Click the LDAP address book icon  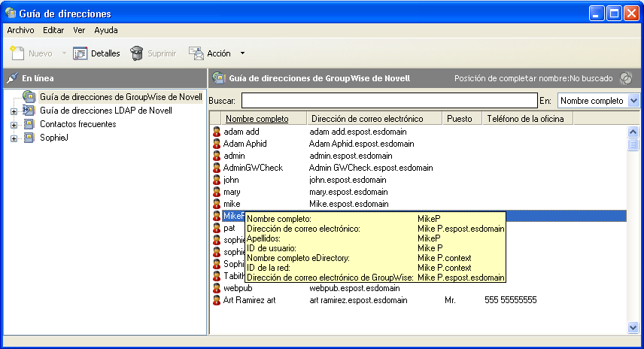coord(29,111)
